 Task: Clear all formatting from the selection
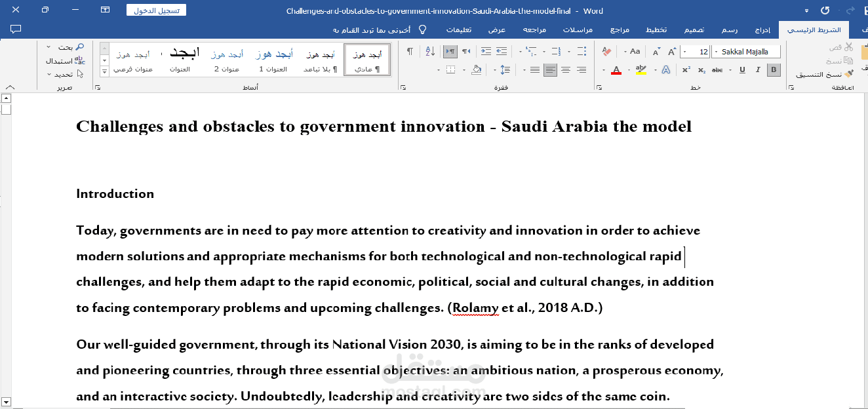click(x=606, y=51)
